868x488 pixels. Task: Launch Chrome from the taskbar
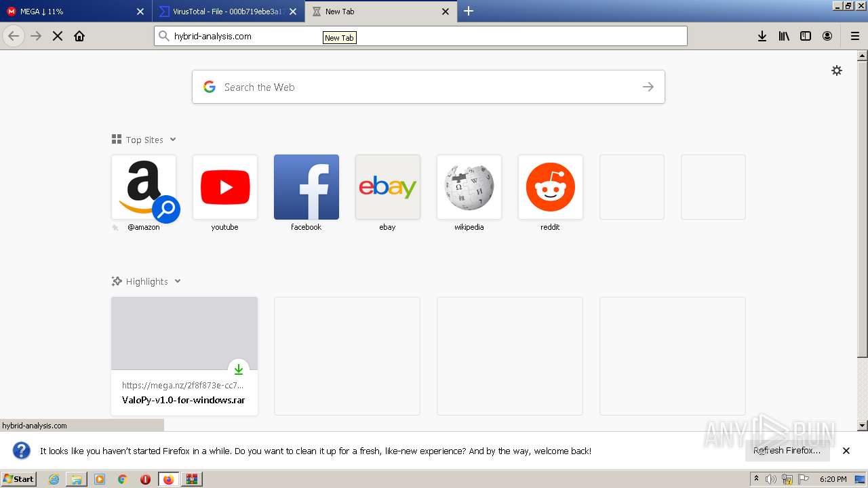coord(123,479)
